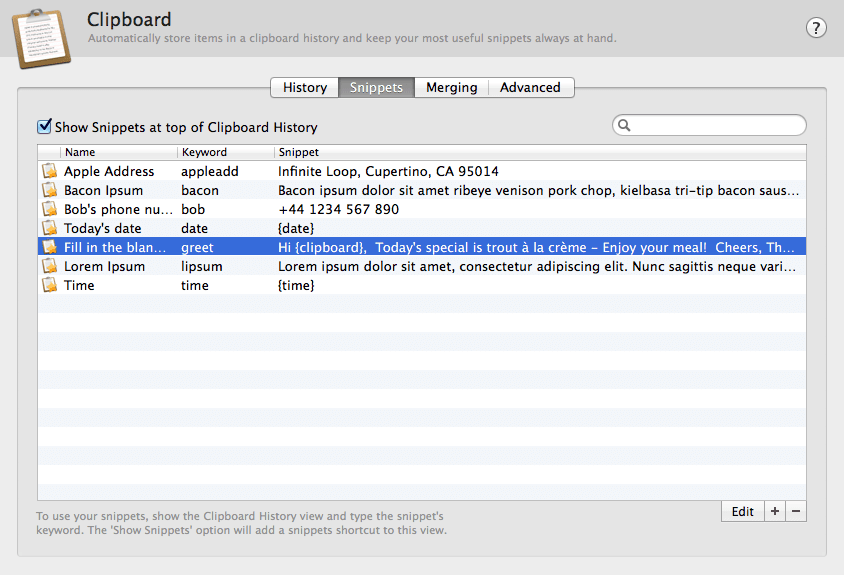Click the lipsum keyword cell
This screenshot has width=844, height=575.
click(x=202, y=266)
